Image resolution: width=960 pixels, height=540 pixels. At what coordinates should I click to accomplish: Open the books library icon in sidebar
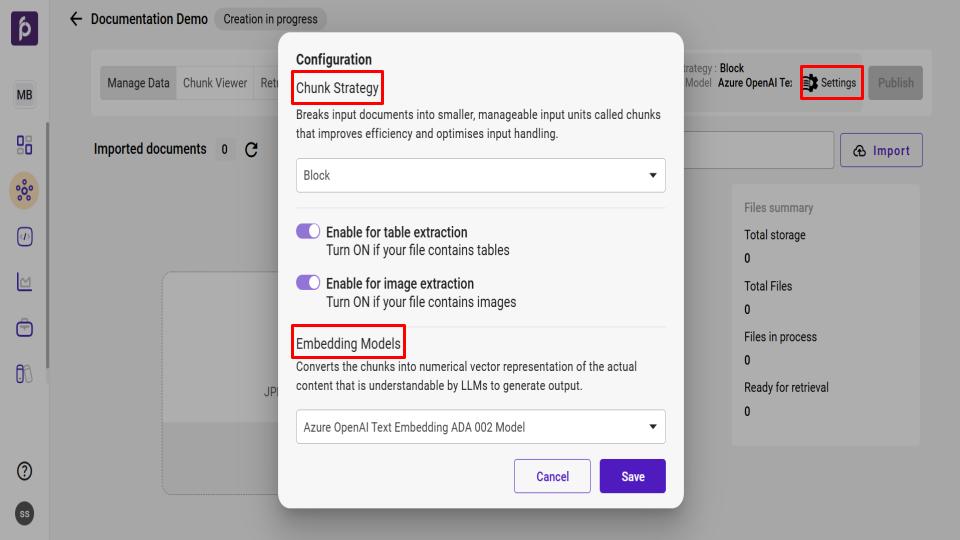click(25, 374)
